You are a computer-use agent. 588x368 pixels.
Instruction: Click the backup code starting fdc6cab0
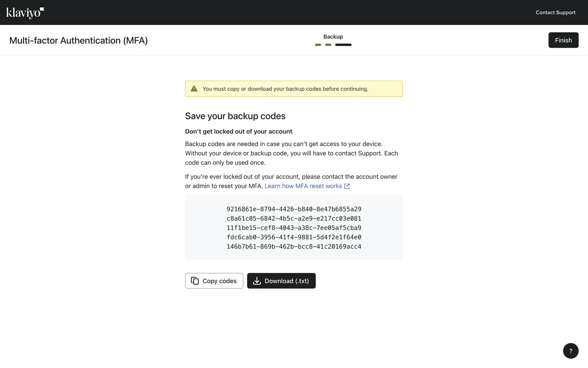click(294, 237)
